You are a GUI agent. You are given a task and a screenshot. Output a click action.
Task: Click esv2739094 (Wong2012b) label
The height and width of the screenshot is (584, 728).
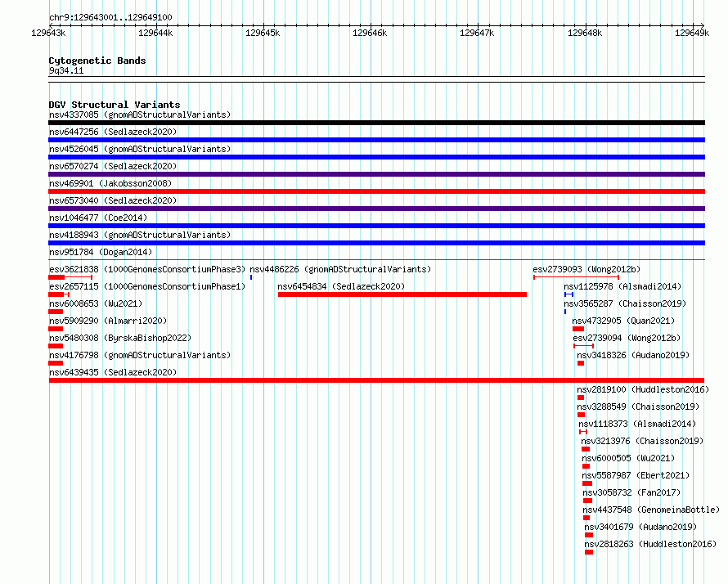627,338
